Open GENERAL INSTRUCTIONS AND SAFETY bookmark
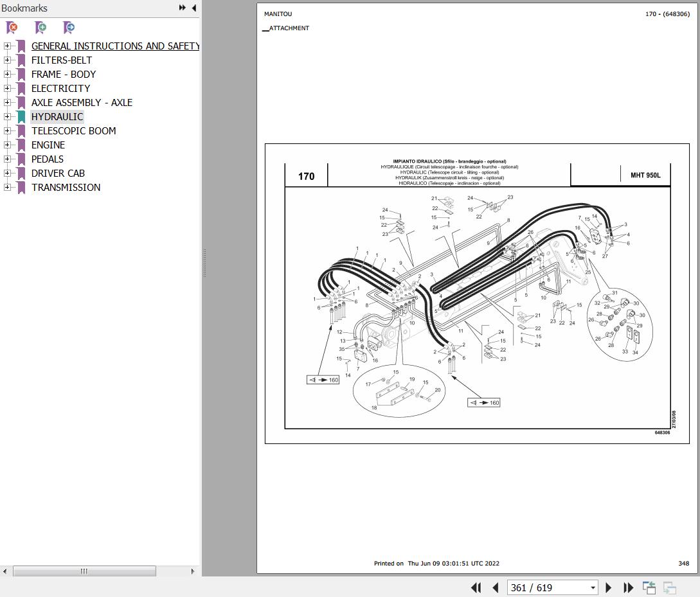The image size is (700, 597). point(114,46)
